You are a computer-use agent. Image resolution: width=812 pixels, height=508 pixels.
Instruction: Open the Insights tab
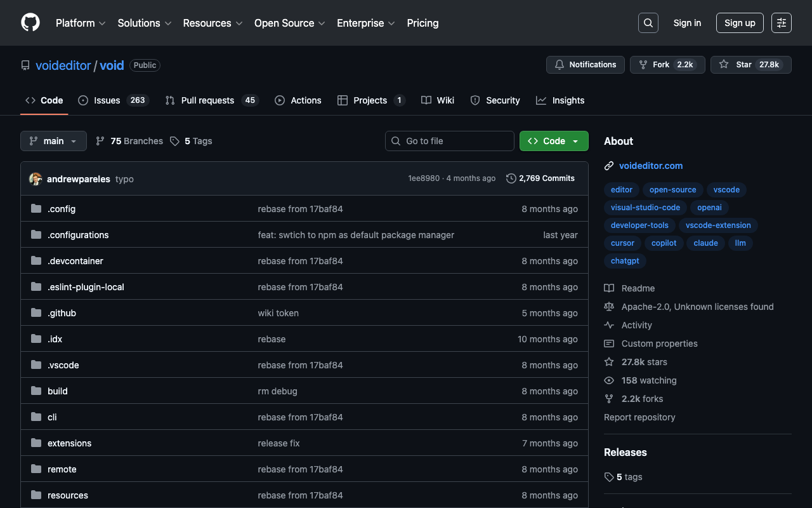pyautogui.click(x=560, y=100)
